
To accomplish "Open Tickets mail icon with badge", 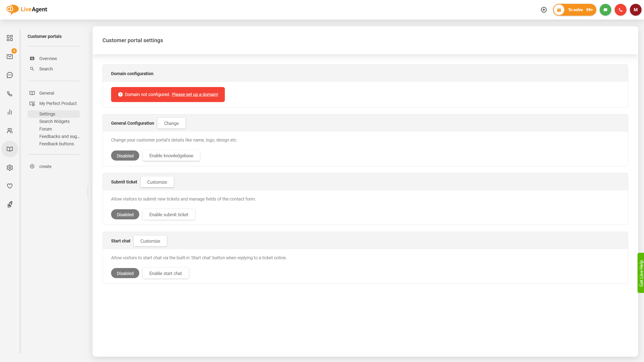I will pos(10,57).
